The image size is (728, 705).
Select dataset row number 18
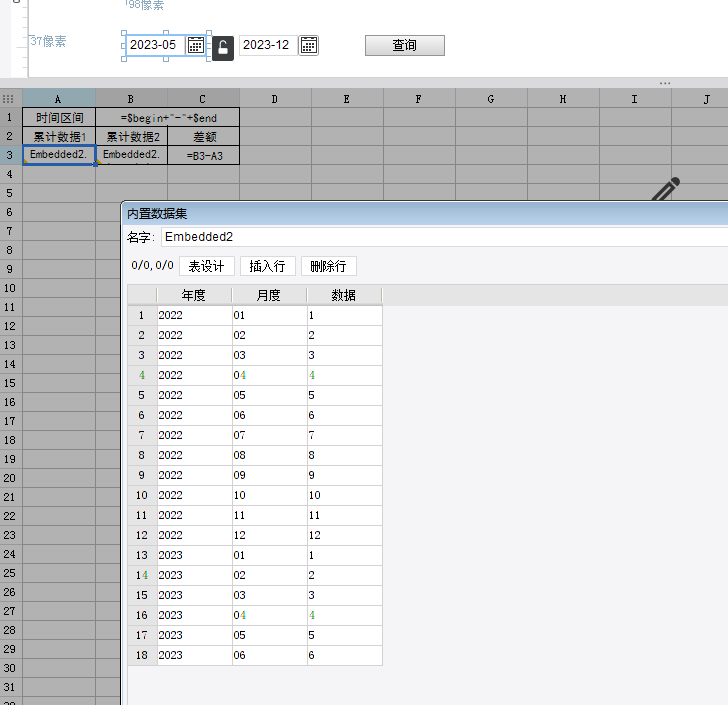[x=142, y=655]
